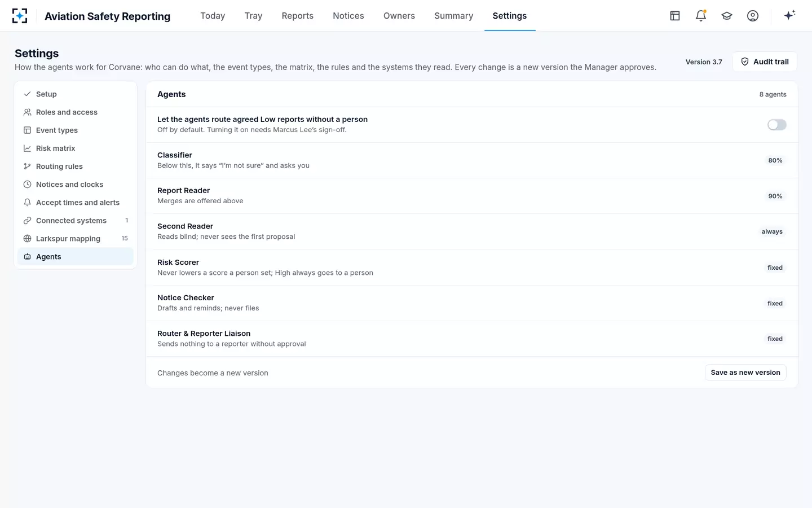Click the Report Reader 90% threshold badge
The width and height of the screenshot is (812, 508).
pyautogui.click(x=775, y=196)
